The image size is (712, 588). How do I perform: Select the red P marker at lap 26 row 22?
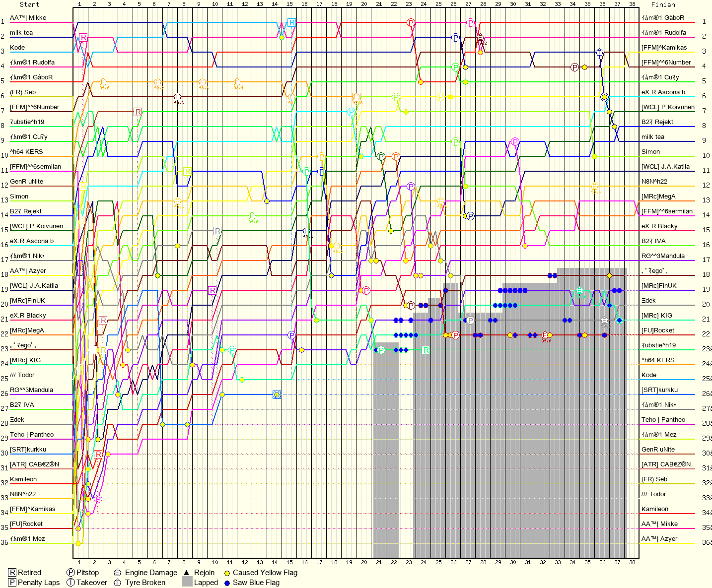coord(456,335)
